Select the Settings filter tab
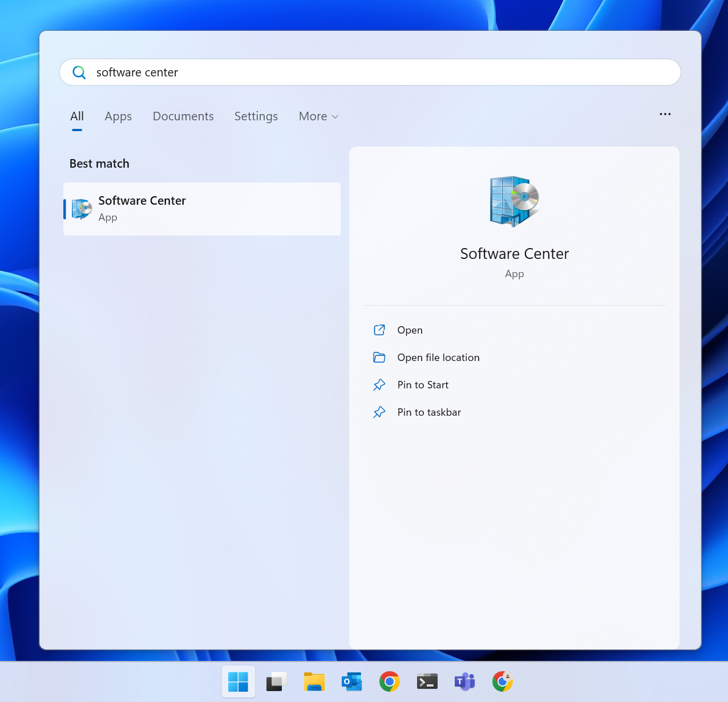Viewport: 728px width, 702px height. click(x=256, y=116)
